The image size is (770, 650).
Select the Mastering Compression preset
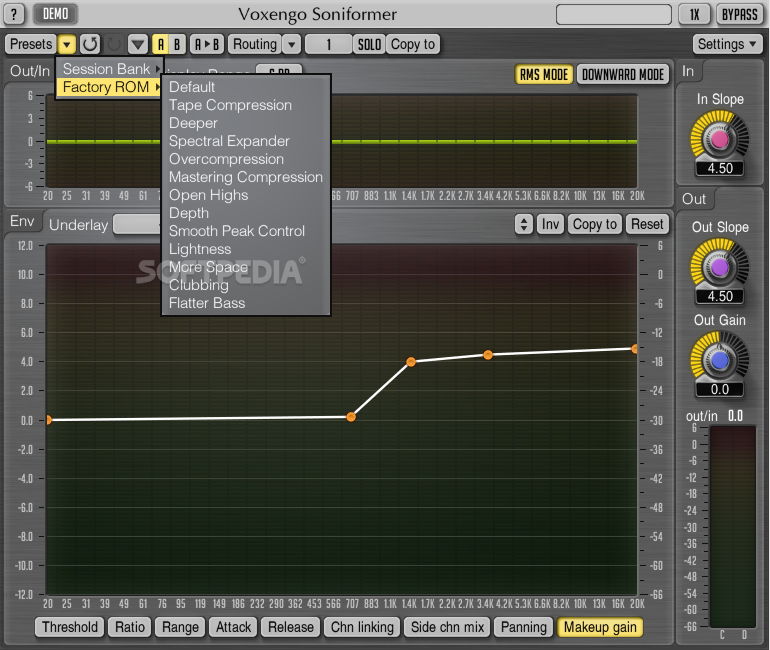pyautogui.click(x=246, y=177)
